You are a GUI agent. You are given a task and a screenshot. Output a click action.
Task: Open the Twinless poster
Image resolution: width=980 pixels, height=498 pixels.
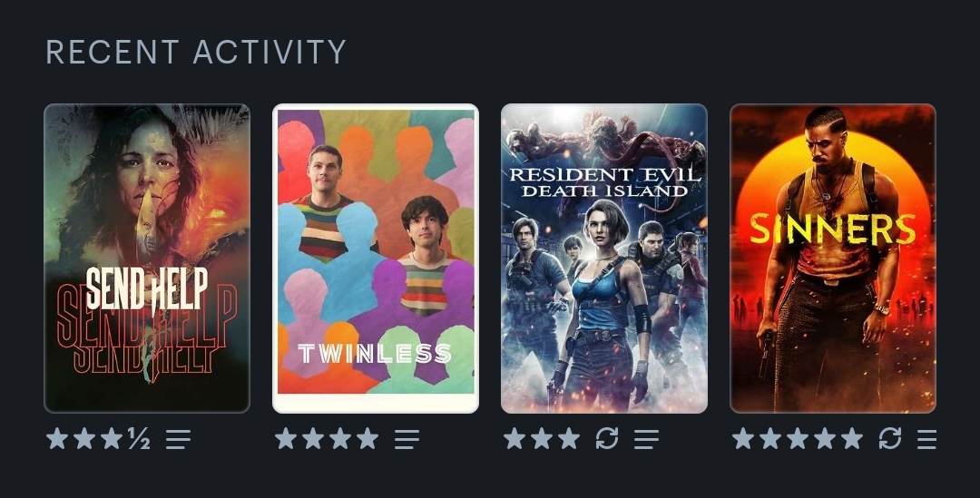376,258
